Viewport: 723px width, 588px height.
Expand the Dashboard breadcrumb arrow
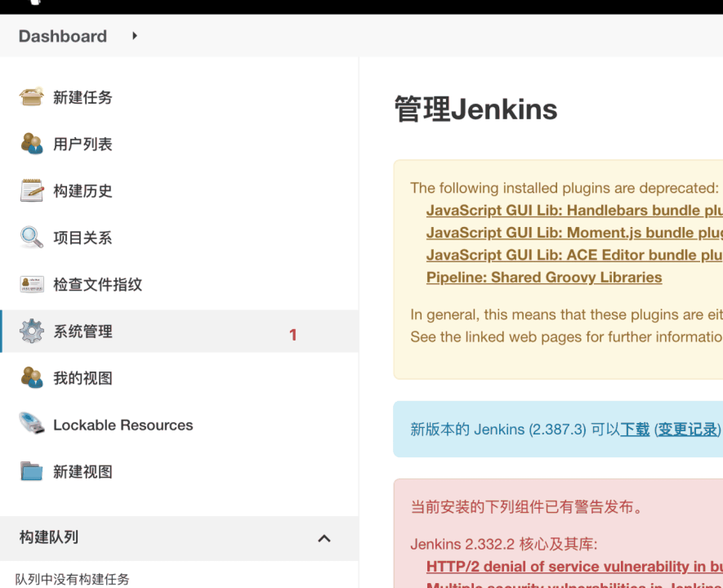tap(134, 36)
